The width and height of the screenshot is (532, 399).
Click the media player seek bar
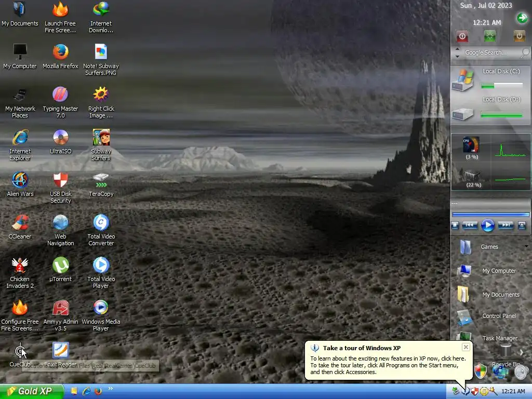click(x=490, y=215)
